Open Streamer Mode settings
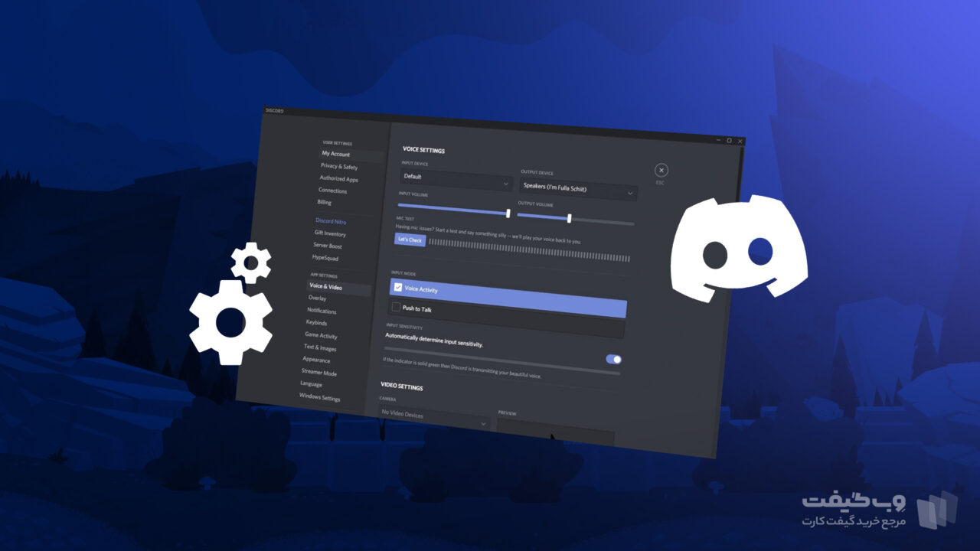 click(319, 373)
